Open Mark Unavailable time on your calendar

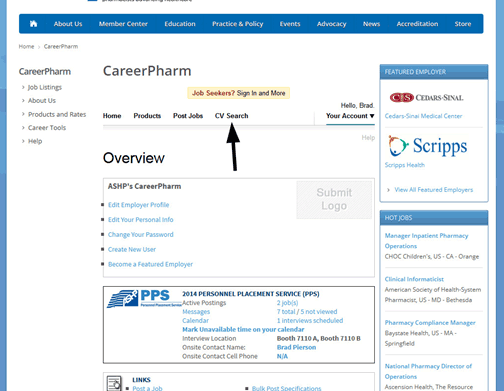pos(243,329)
